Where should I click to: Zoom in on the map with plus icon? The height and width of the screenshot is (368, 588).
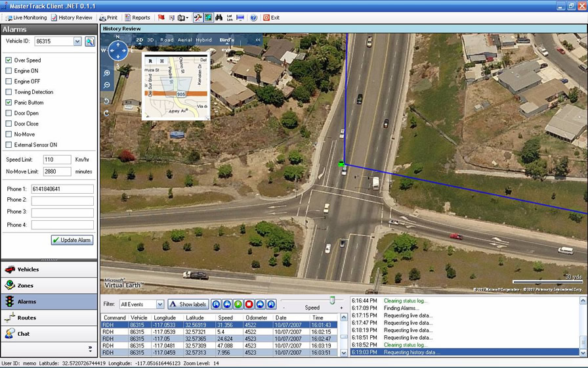107,73
